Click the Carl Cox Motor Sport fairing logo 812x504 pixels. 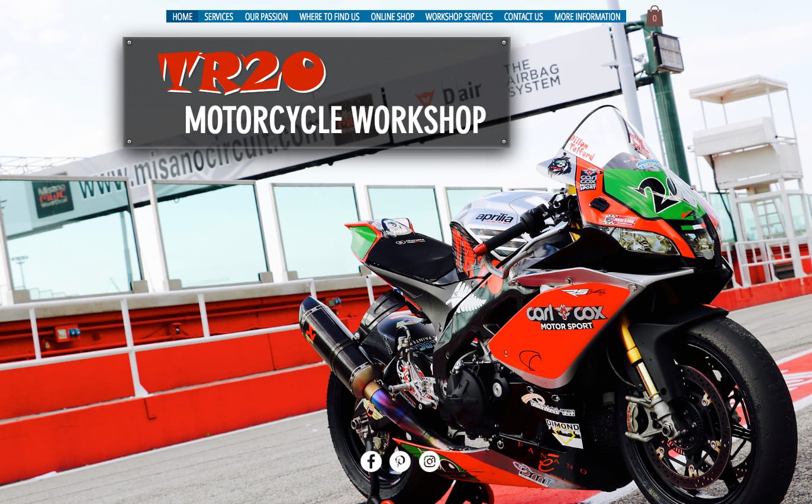[x=566, y=316]
